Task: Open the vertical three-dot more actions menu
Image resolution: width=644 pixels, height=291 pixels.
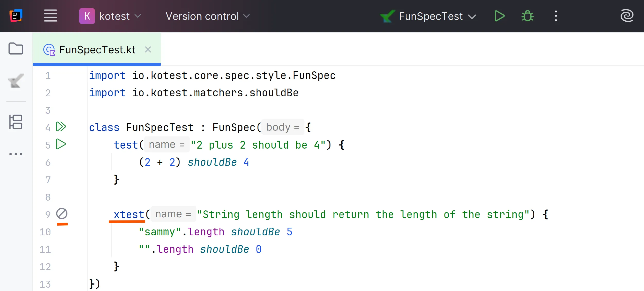Action: [556, 16]
